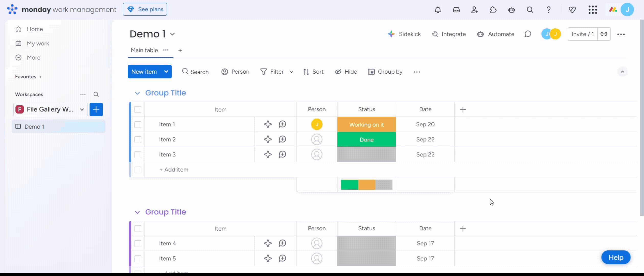644x276 pixels.
Task: Tick the Item 3 row checkbox
Action: click(x=138, y=155)
